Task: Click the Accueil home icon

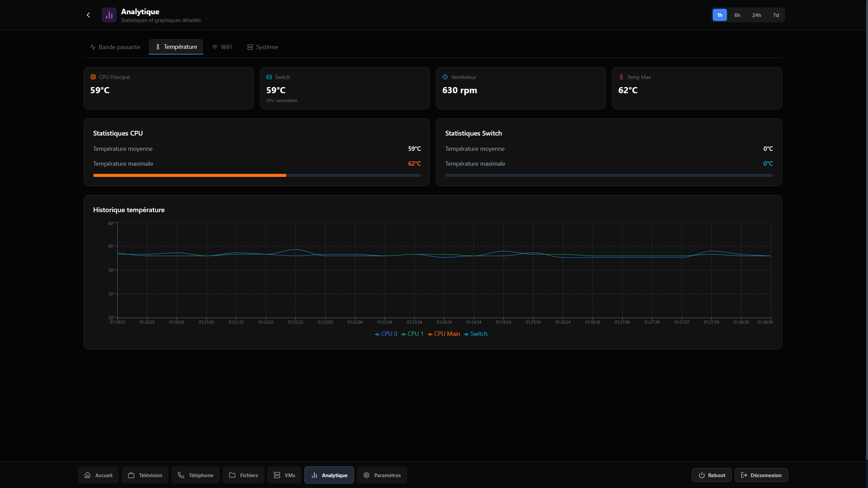Action: 87,475
